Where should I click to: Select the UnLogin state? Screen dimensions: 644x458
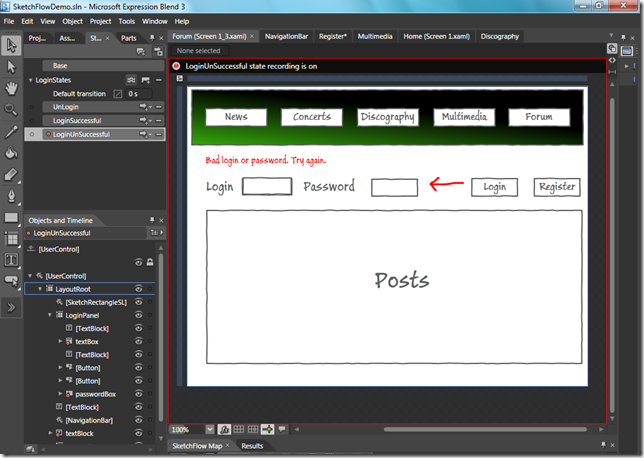[x=65, y=106]
